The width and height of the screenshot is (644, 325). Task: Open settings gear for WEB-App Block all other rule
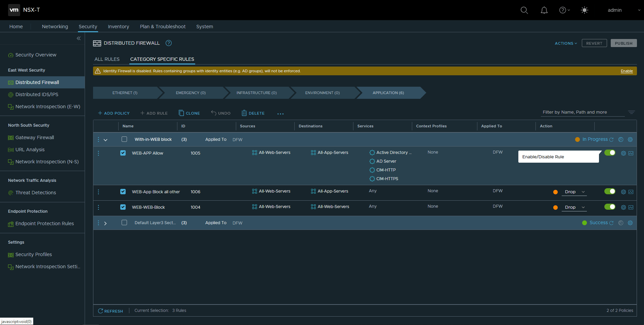coord(623,192)
